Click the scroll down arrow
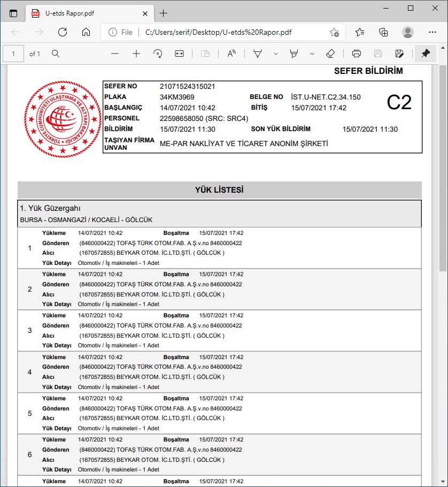This screenshot has width=448, height=487. click(443, 482)
